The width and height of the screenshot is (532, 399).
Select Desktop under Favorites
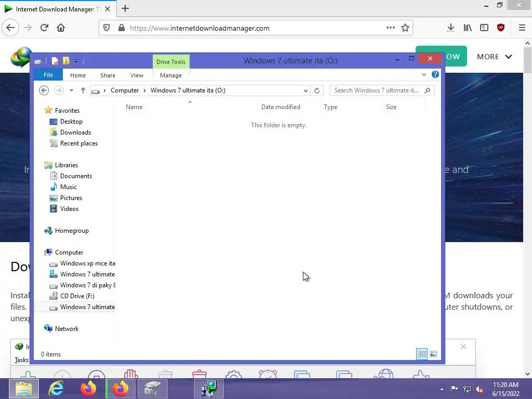point(71,122)
